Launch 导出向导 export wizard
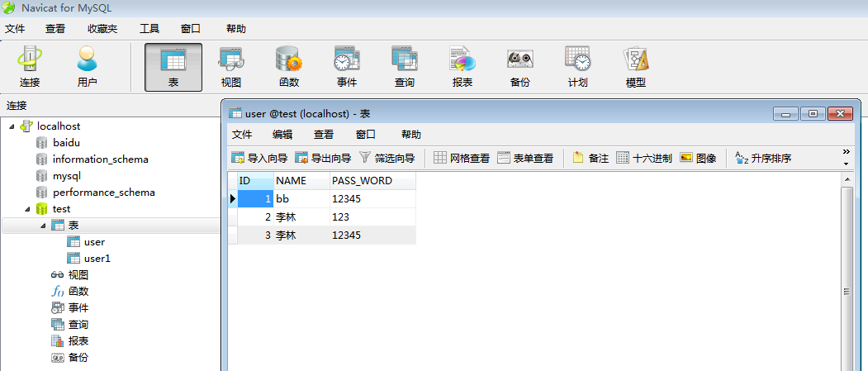This screenshot has width=868, height=371. click(323, 158)
